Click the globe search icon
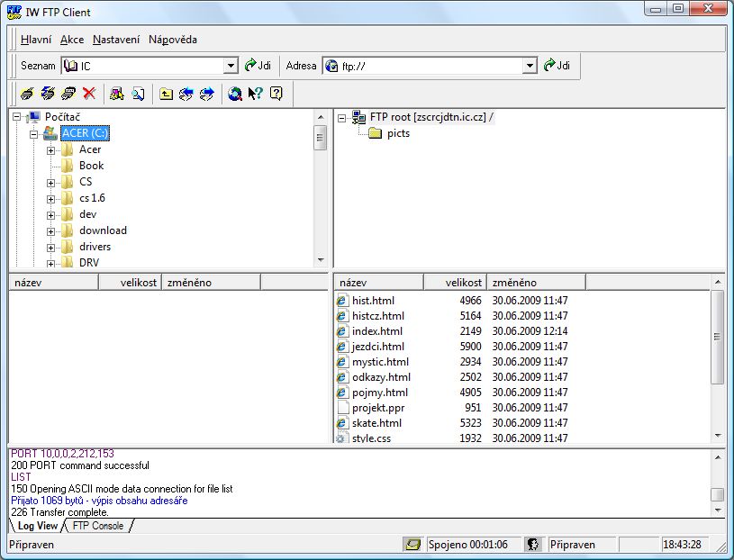This screenshot has width=734, height=560. click(234, 94)
